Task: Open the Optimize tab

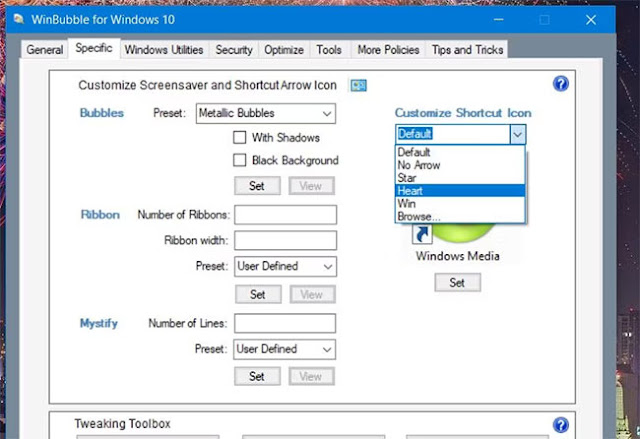Action: pos(284,50)
